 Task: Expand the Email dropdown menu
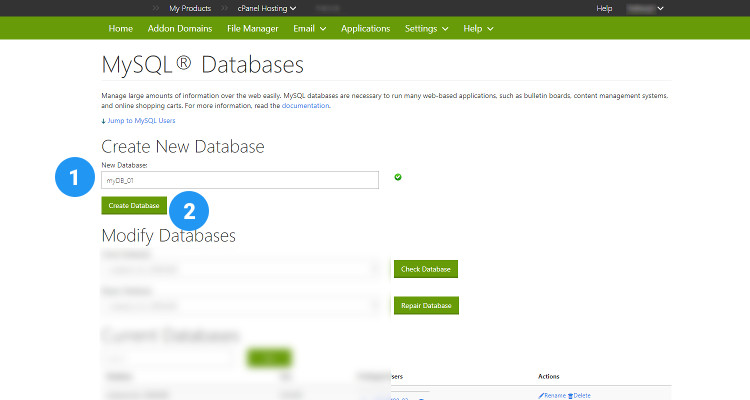click(309, 29)
